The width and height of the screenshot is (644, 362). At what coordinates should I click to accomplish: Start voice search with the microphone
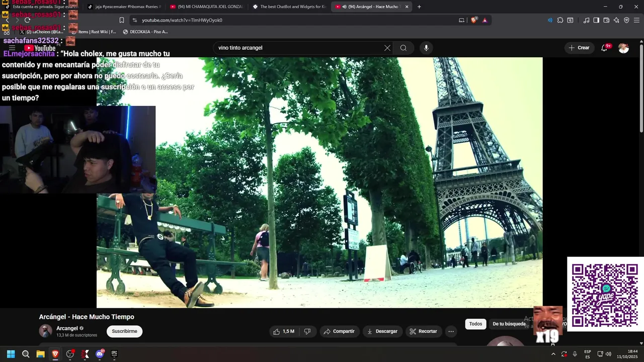tap(426, 48)
